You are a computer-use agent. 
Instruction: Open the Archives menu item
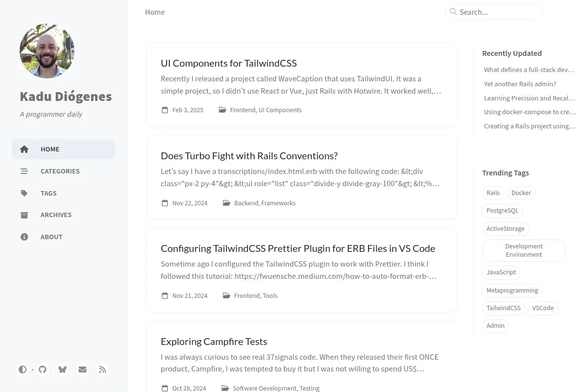click(64, 215)
